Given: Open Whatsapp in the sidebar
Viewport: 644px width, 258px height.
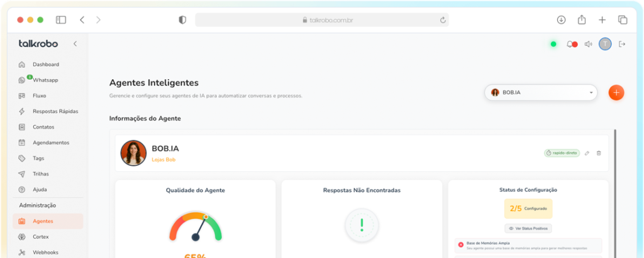Looking at the screenshot, I should pos(45,80).
